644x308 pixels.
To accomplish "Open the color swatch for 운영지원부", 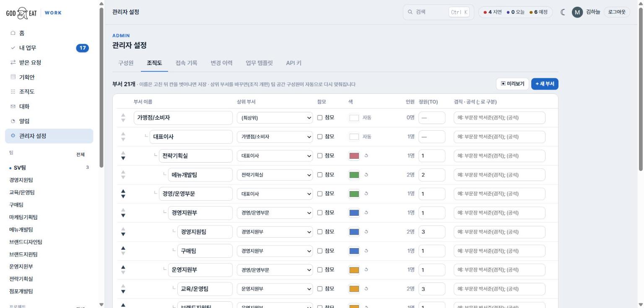I will [x=354, y=270].
